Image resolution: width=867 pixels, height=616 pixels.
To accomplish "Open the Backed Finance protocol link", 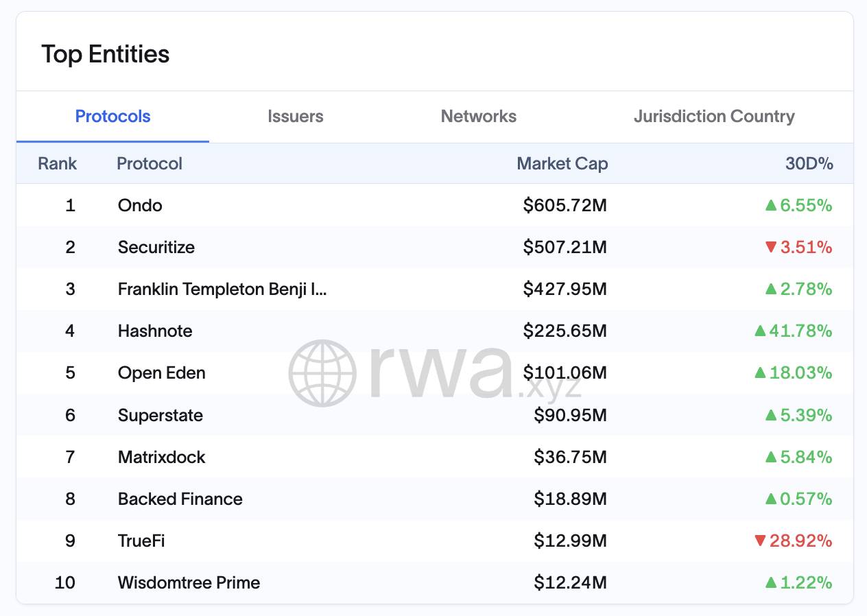I will point(180,499).
